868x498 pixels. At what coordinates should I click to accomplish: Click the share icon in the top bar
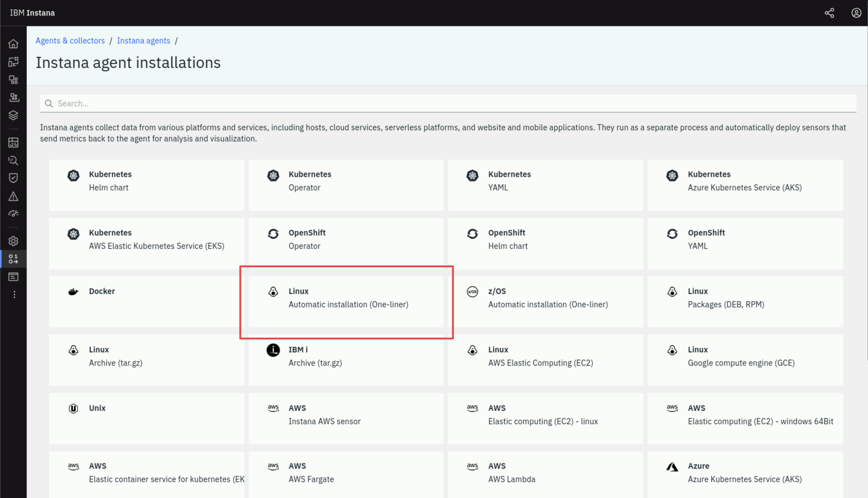[x=830, y=13]
